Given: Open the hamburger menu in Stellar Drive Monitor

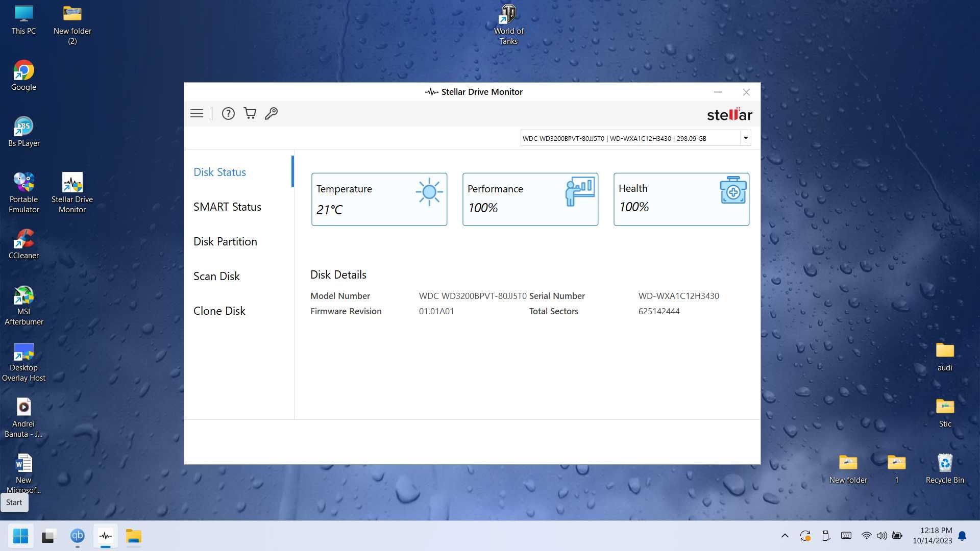Looking at the screenshot, I should click(x=197, y=113).
